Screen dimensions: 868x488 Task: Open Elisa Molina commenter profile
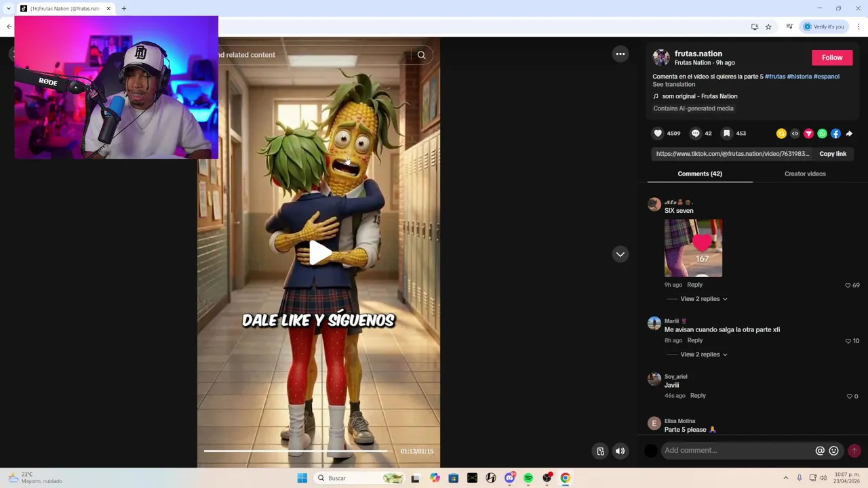pyautogui.click(x=654, y=424)
